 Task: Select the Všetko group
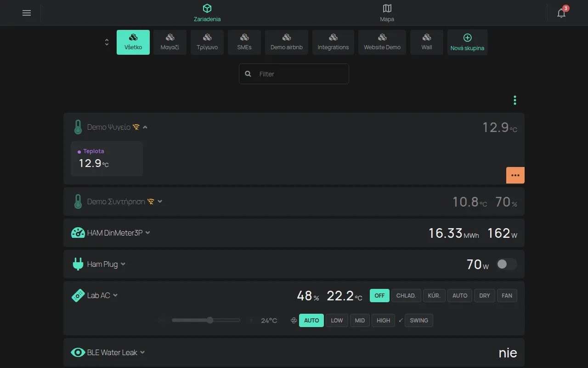click(133, 42)
